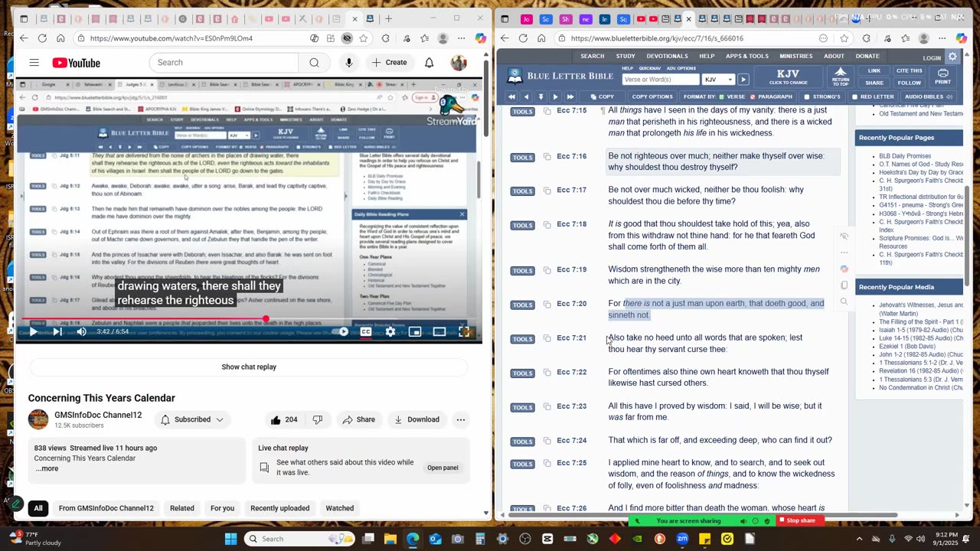Play the YouTube video
Image resolution: width=980 pixels, height=551 pixels.
pyautogui.click(x=33, y=331)
